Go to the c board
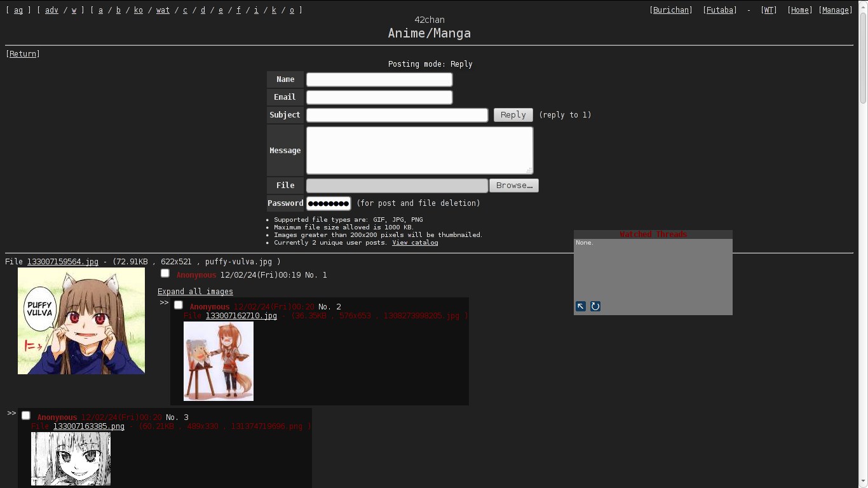 coord(185,10)
